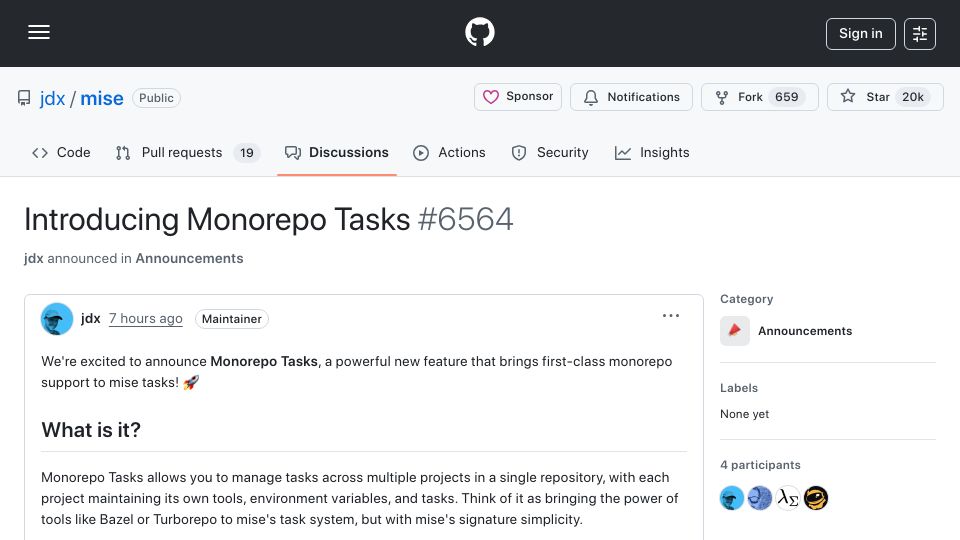
Task: Click the 'What is it?' heading
Action: [x=91, y=430]
